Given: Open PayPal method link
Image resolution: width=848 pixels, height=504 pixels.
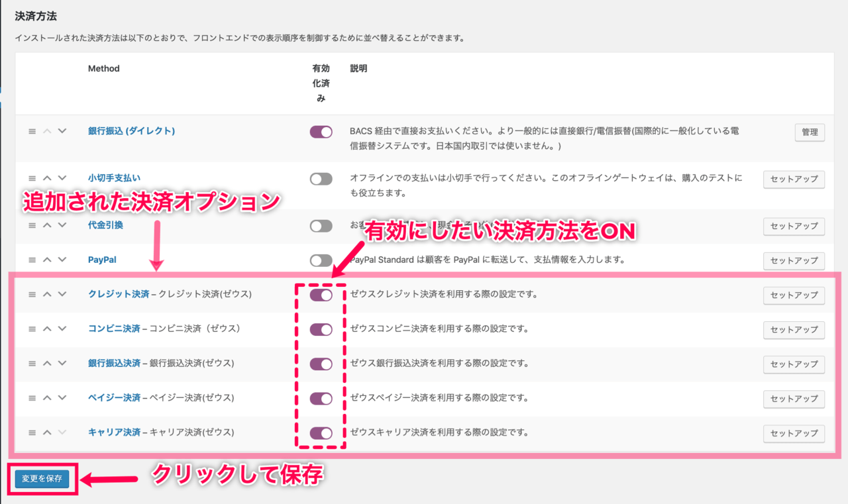Looking at the screenshot, I should [102, 260].
